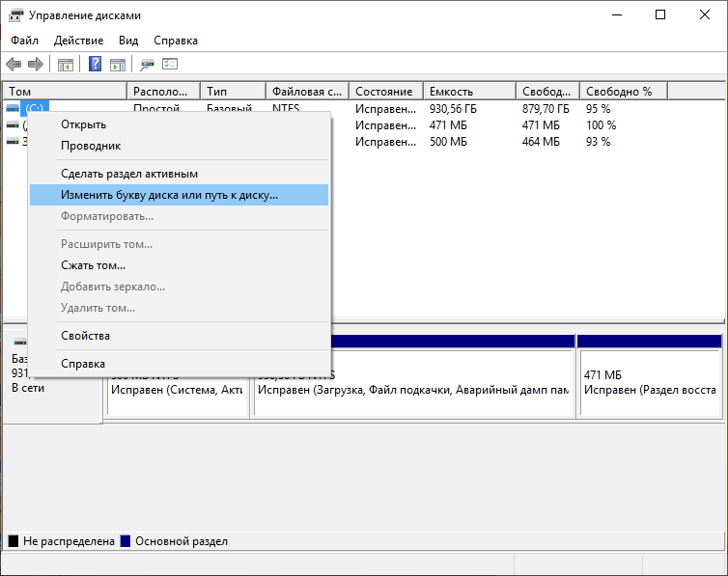The width and height of the screenshot is (728, 576).
Task: Click the Back arrow toolbar icon
Action: point(14,64)
